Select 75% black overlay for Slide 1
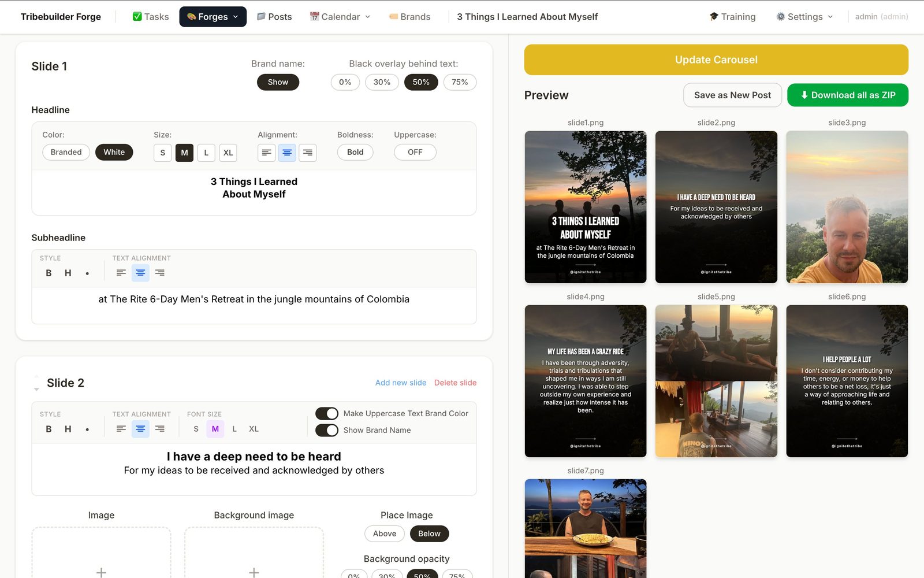924x578 pixels. (x=460, y=82)
